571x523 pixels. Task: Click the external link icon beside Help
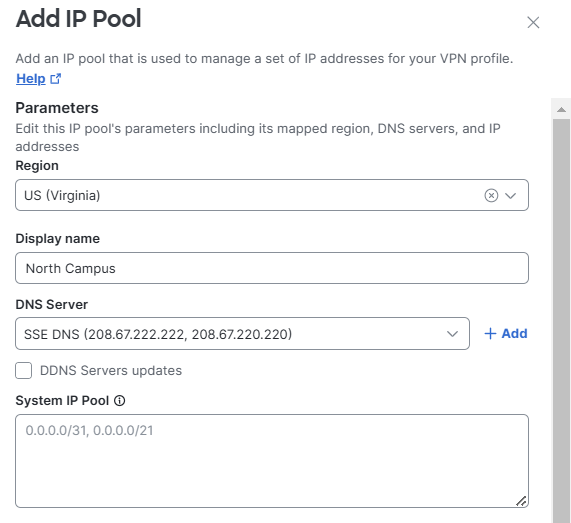56,79
